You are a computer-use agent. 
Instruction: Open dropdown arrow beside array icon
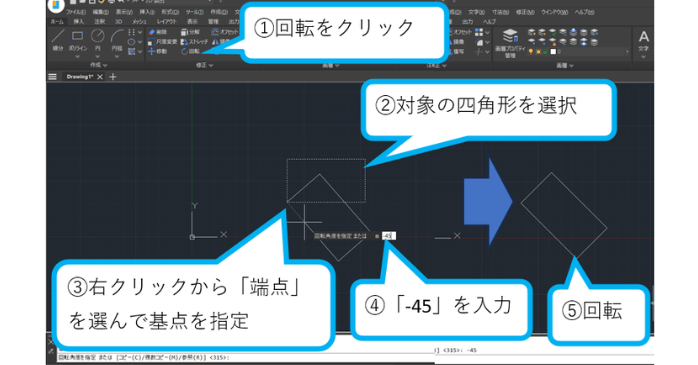487,32
